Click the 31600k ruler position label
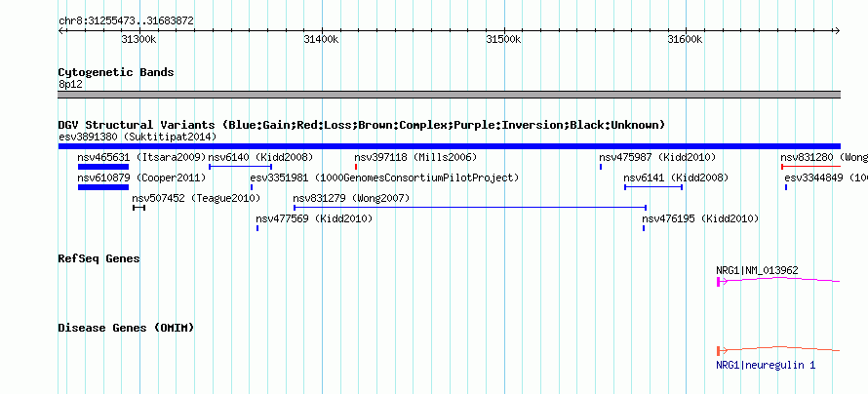This screenshot has height=394, width=868. [x=685, y=39]
